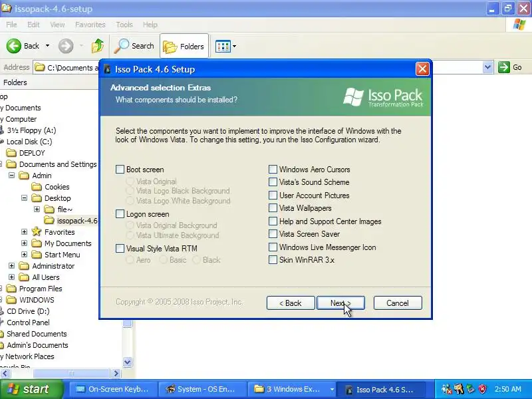This screenshot has height=399, width=532.
Task: Switch to Isso Pack 4.6 taskbar item
Action: pos(382,389)
